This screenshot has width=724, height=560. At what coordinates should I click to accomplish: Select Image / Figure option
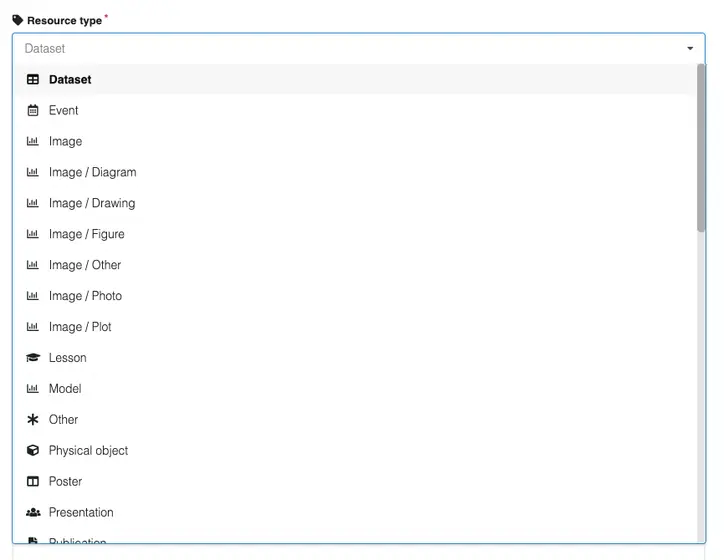[86, 235]
